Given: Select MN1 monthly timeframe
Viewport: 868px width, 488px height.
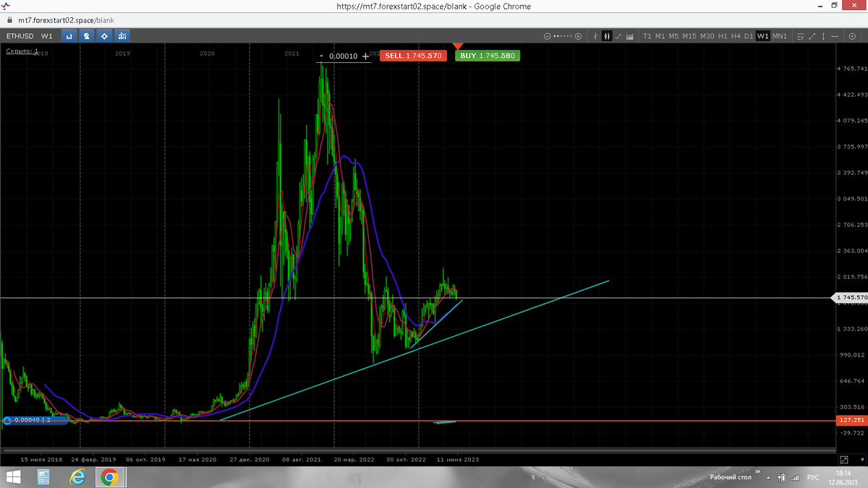Looking at the screenshot, I should coord(780,36).
